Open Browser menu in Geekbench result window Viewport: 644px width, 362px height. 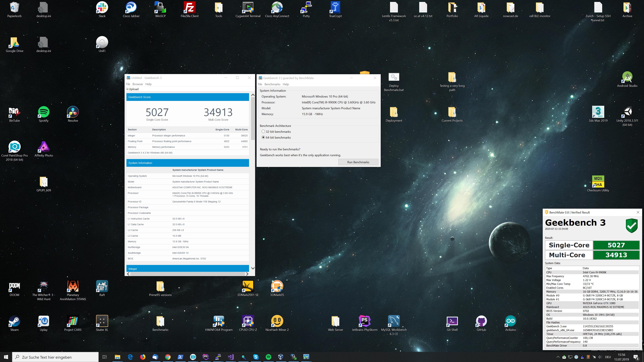click(x=138, y=84)
